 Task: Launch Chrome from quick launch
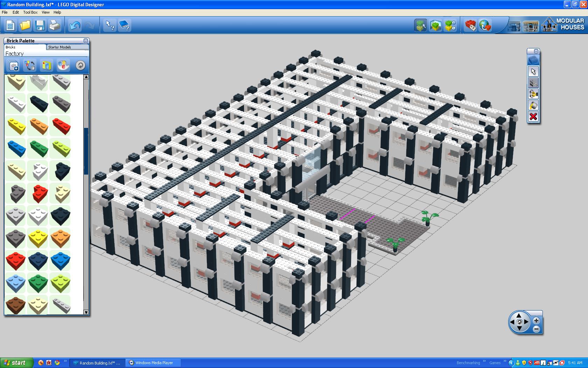[x=57, y=363]
